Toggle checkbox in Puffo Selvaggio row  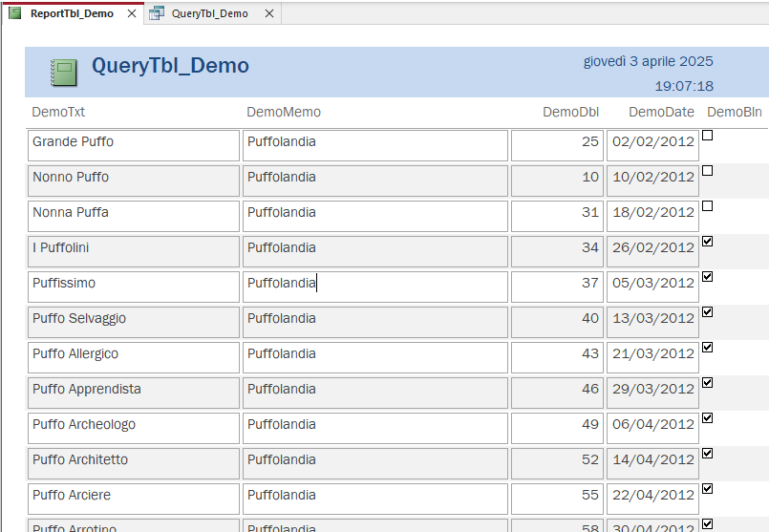click(708, 312)
